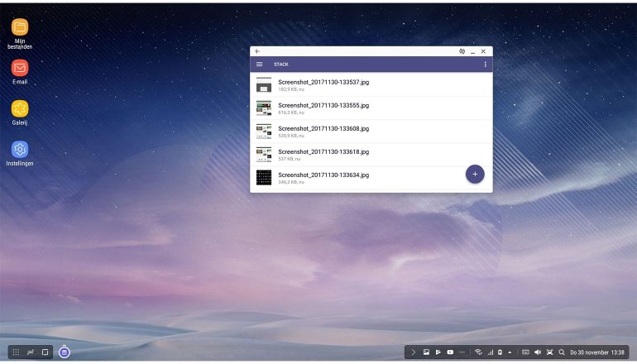Expand the notification tray with the chevron arrow

coord(414,352)
